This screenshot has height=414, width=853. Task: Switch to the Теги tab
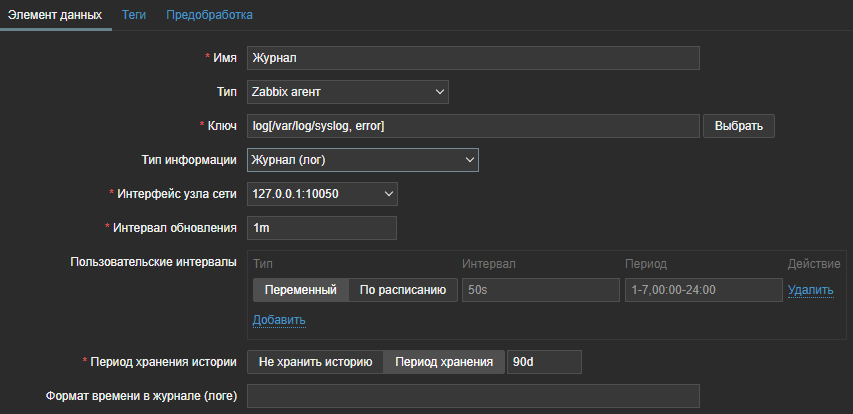(x=133, y=15)
